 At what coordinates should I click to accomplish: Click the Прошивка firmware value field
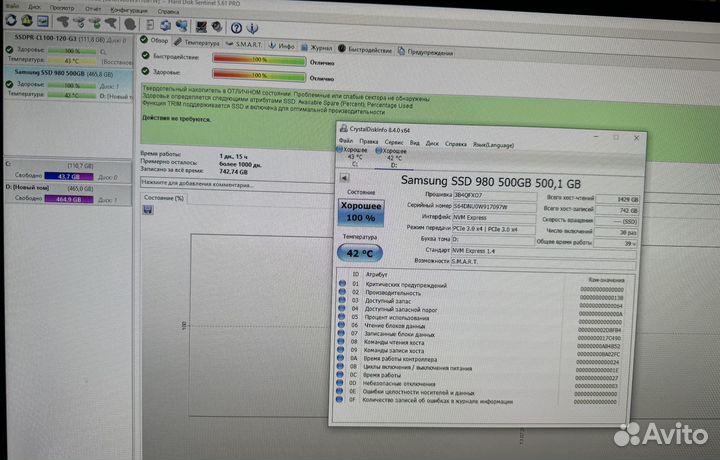[x=495, y=196]
